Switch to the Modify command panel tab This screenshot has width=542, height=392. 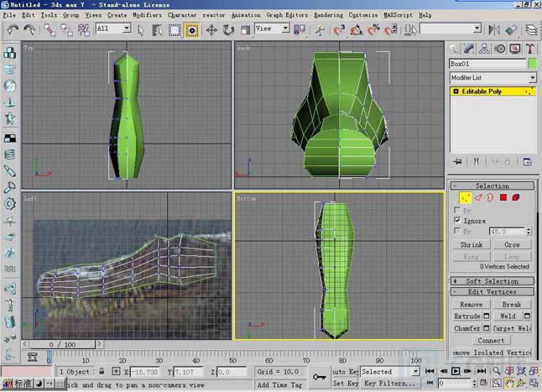(469, 49)
